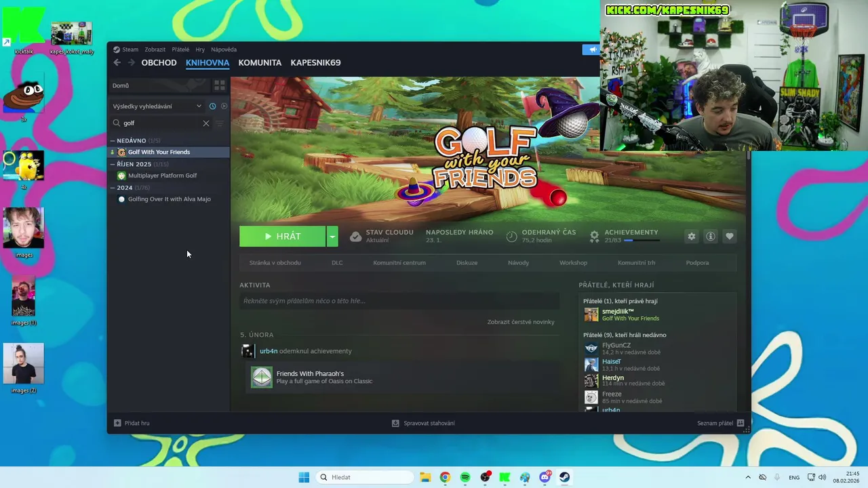Screen dimensions: 868x488
Task: Open the kicktalk desktop shortcut
Action: pyautogui.click(x=24, y=30)
